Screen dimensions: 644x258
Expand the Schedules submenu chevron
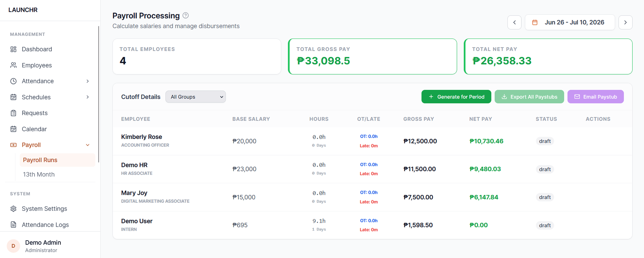pyautogui.click(x=88, y=97)
